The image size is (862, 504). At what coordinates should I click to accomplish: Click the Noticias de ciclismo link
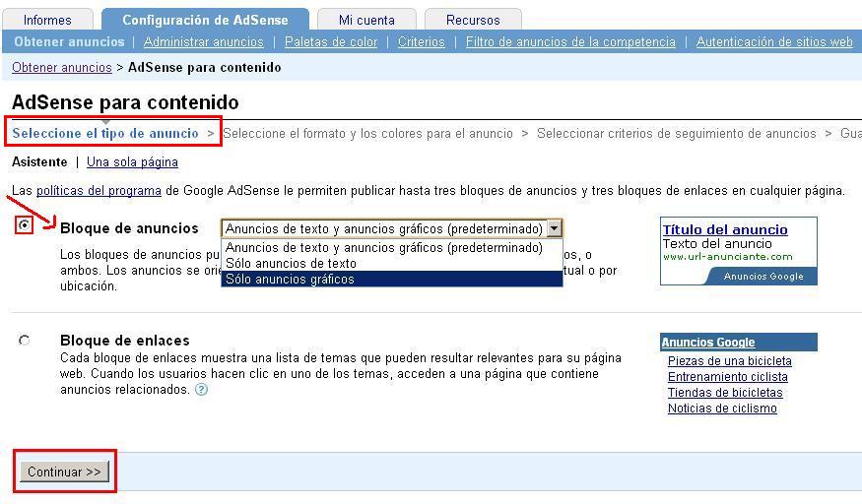pyautogui.click(x=722, y=409)
